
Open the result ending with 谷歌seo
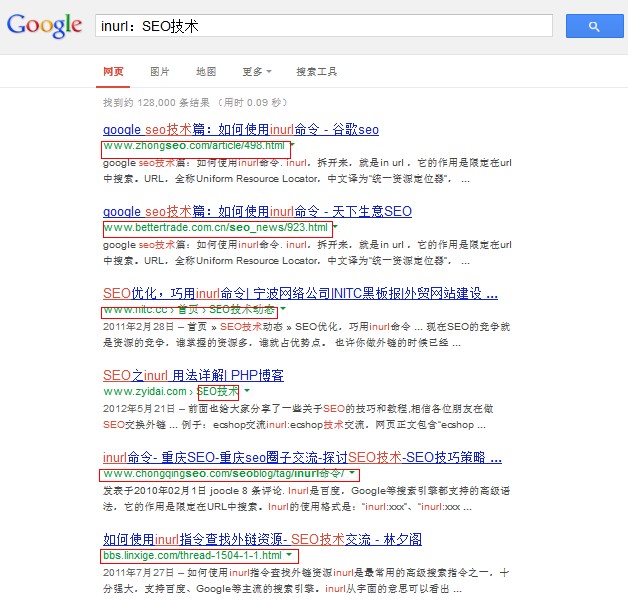click(x=241, y=130)
